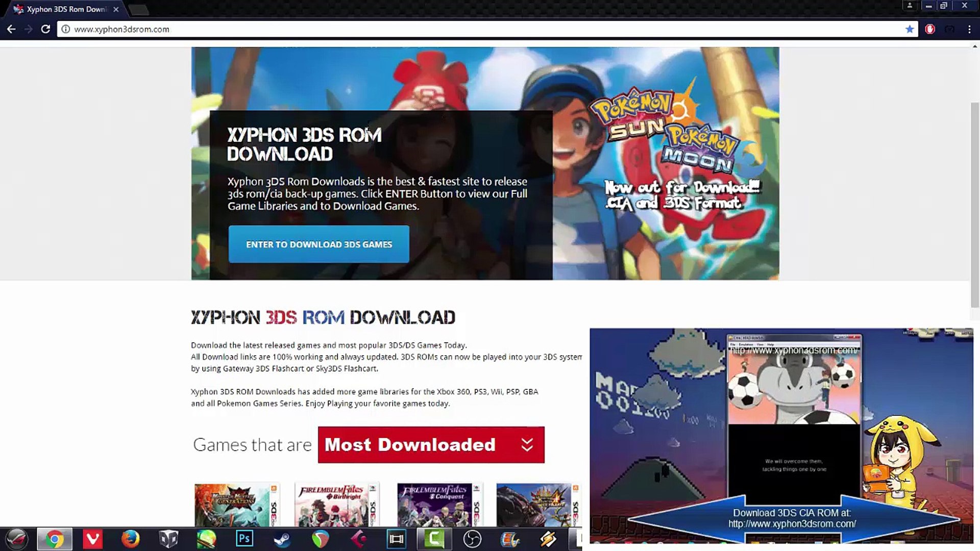Click the Xyphon 3DS Rom Download page heading
The width and height of the screenshot is (980, 551).
point(323,317)
